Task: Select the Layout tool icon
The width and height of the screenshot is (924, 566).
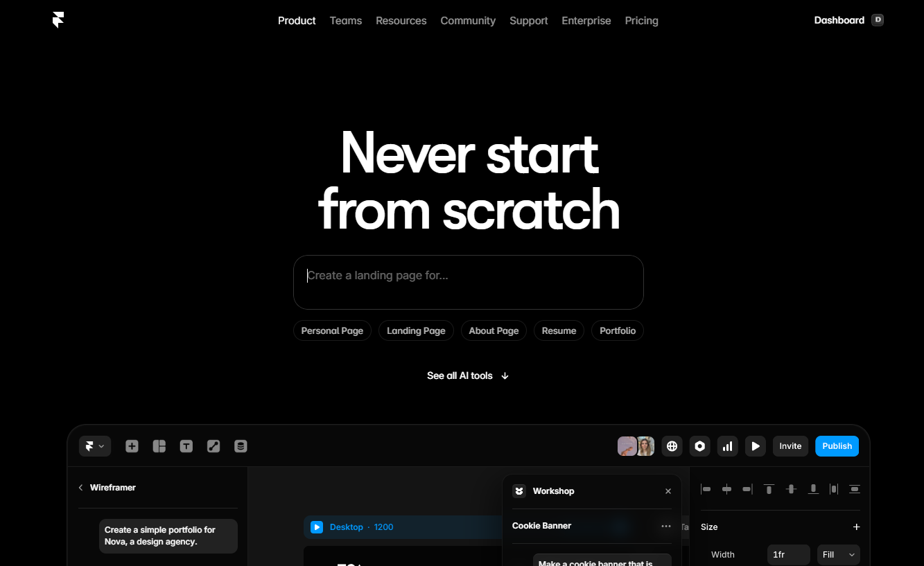Action: (x=159, y=446)
